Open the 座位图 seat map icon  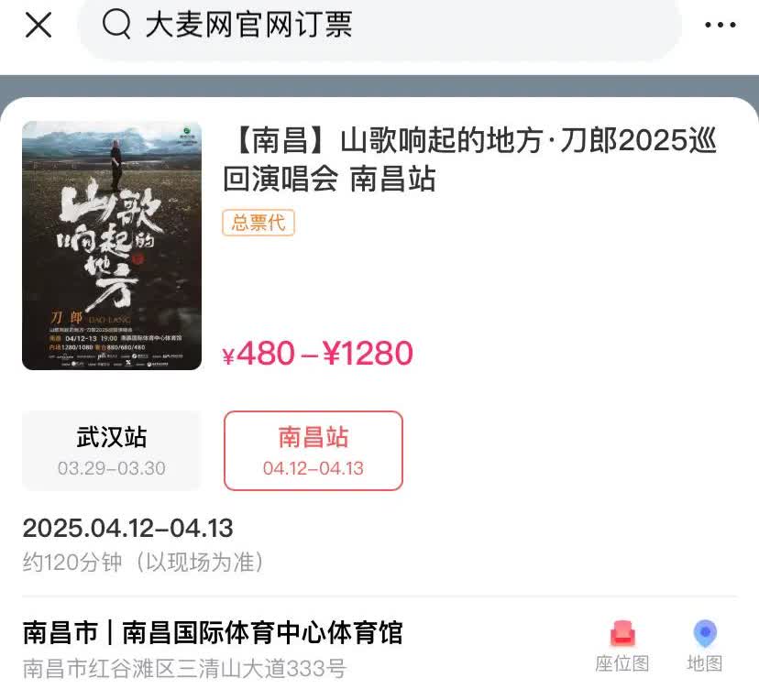point(622,633)
